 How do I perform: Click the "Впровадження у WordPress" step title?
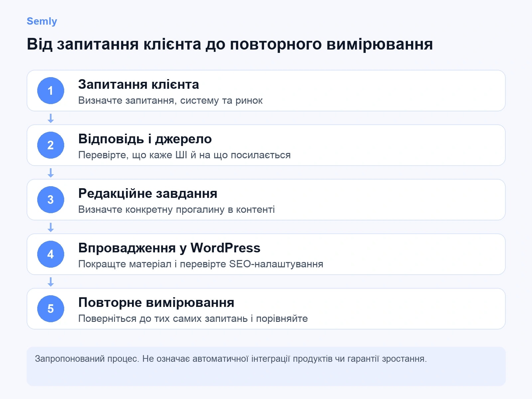coord(169,248)
